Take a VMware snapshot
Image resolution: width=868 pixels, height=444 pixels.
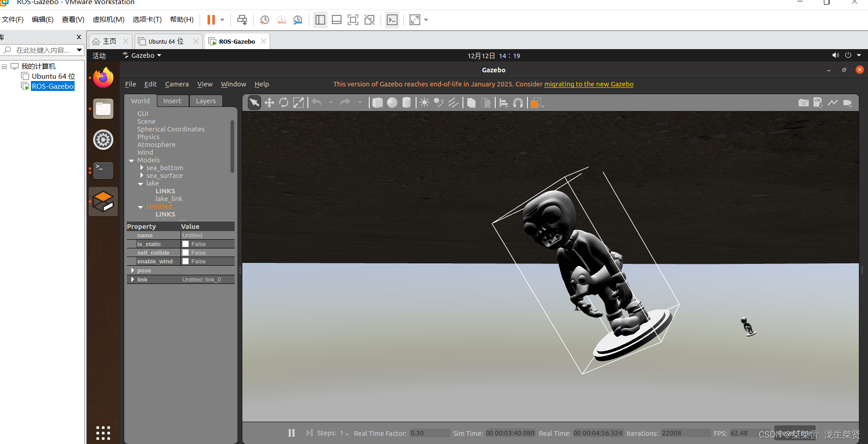[x=265, y=20]
